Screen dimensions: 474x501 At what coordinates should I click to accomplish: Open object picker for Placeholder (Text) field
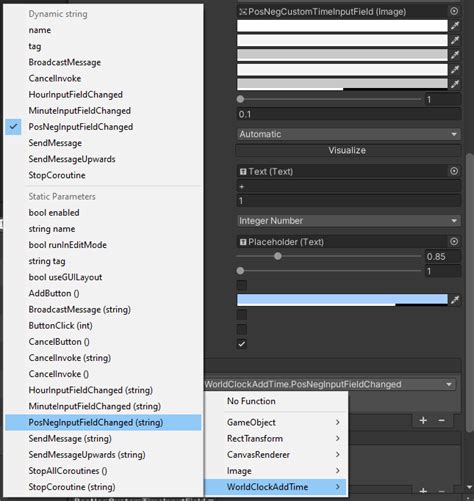coord(454,242)
